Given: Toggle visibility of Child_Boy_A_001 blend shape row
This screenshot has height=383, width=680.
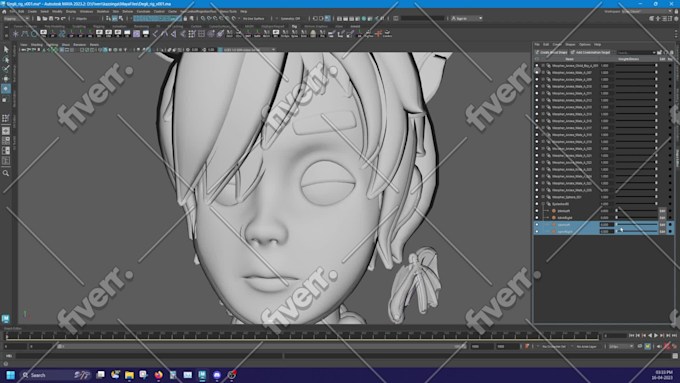Looking at the screenshot, I should 537,66.
